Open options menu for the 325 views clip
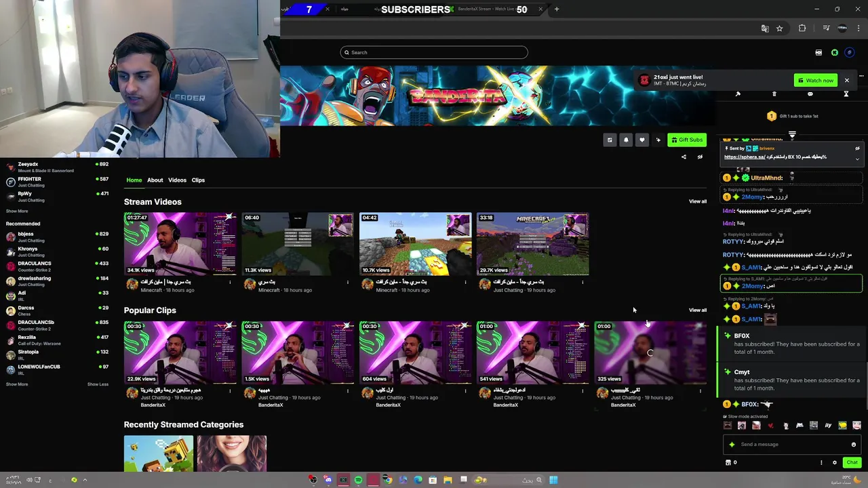 click(x=701, y=390)
